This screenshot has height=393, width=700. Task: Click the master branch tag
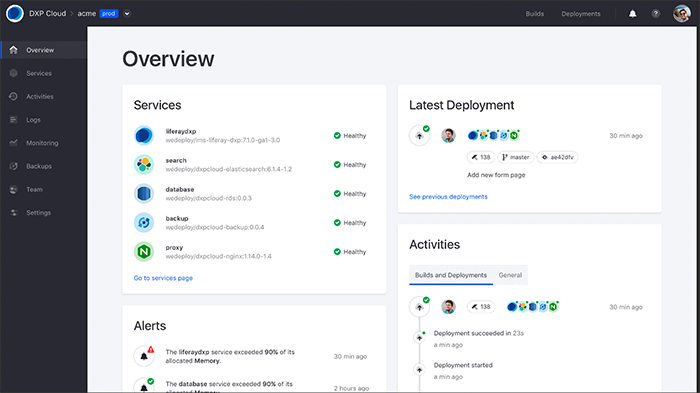click(x=516, y=157)
